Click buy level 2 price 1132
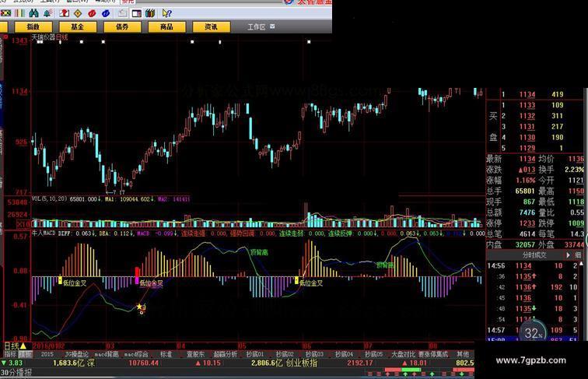 point(527,116)
